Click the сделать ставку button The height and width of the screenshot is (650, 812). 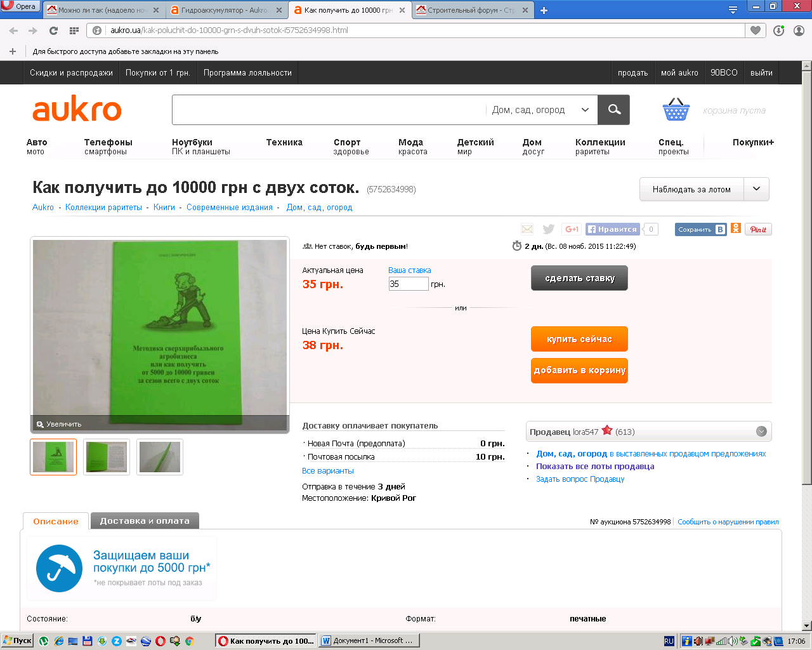pyautogui.click(x=579, y=278)
